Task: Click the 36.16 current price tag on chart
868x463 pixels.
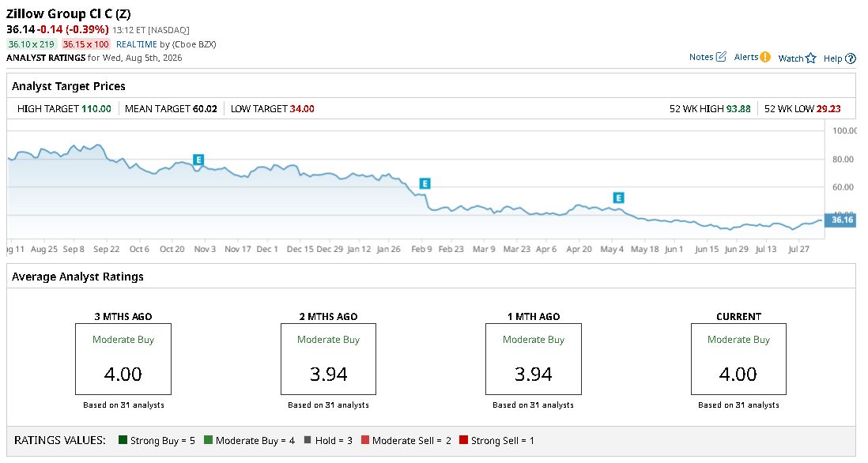Action: pyautogui.click(x=841, y=220)
